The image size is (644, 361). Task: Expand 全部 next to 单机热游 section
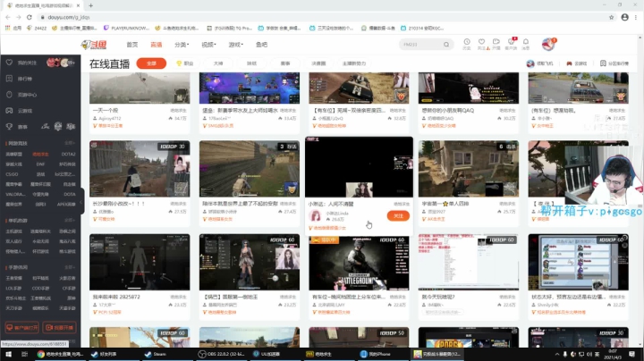[x=70, y=221]
